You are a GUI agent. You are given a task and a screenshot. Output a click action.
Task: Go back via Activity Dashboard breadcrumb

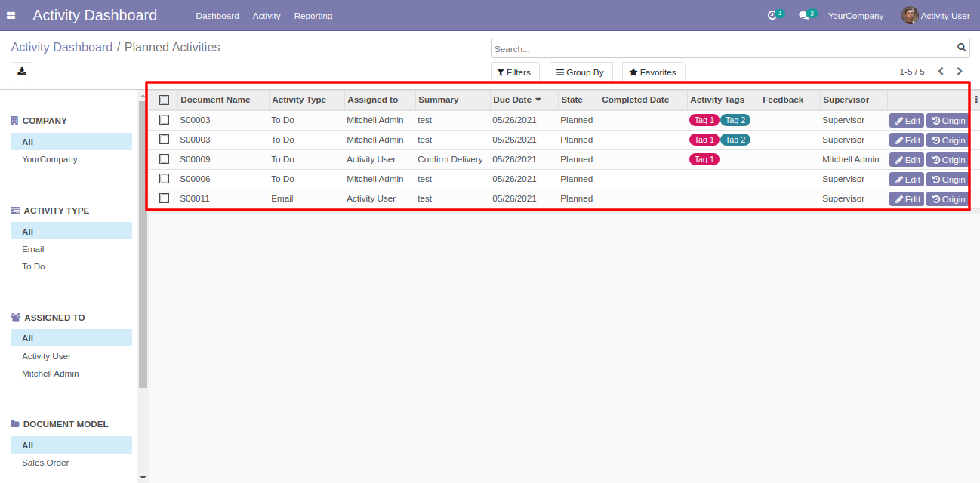[x=61, y=47]
